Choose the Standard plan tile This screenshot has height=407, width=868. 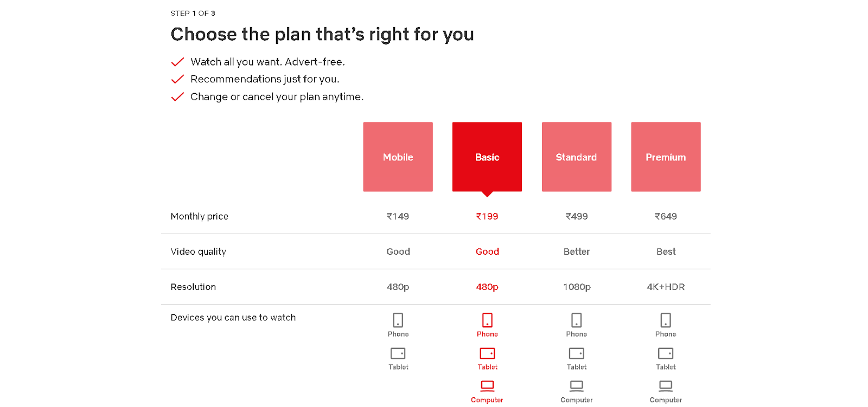point(576,157)
